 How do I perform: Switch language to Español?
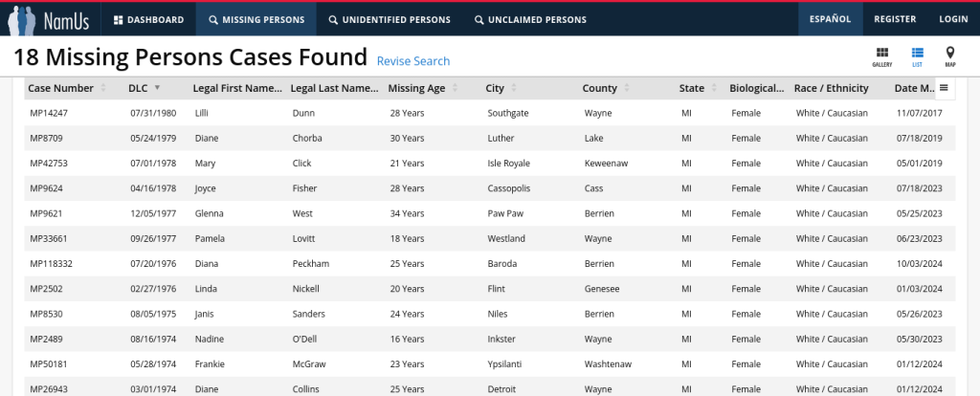point(830,19)
